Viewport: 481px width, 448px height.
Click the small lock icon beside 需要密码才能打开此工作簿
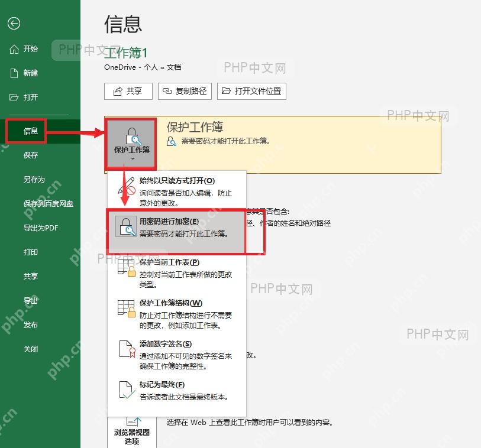[x=172, y=141]
